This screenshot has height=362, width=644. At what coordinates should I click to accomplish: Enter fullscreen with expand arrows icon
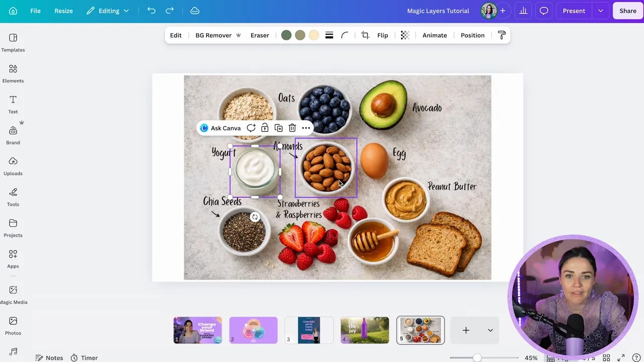621,358
